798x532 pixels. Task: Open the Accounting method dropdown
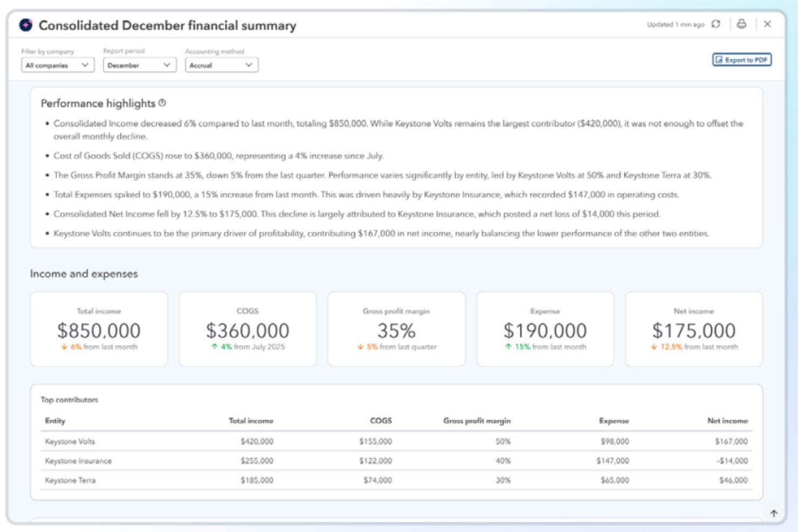point(221,65)
